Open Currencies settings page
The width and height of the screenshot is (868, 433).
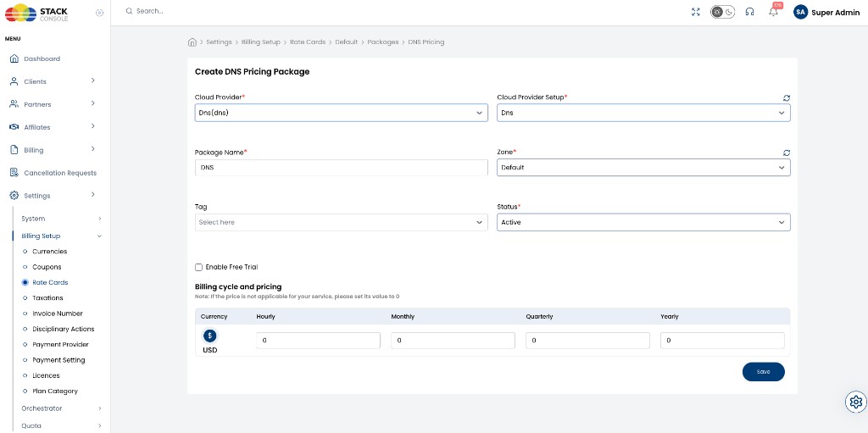(x=49, y=252)
